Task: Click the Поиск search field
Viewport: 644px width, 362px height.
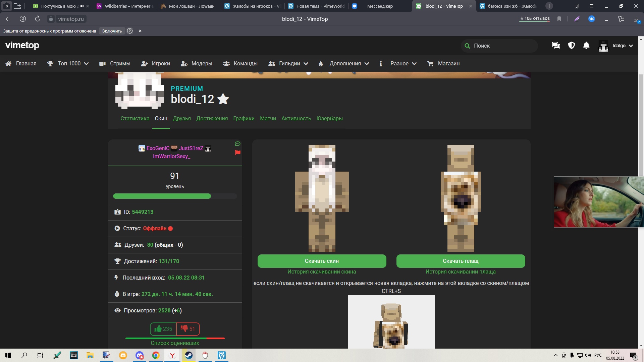Action: pyautogui.click(x=500, y=46)
